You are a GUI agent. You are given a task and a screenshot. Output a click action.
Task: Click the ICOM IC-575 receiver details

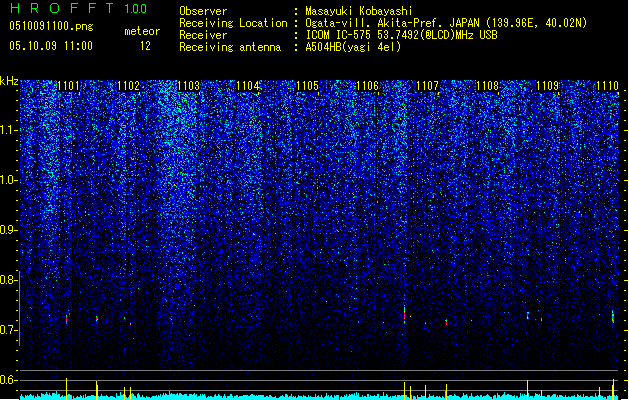(402, 35)
